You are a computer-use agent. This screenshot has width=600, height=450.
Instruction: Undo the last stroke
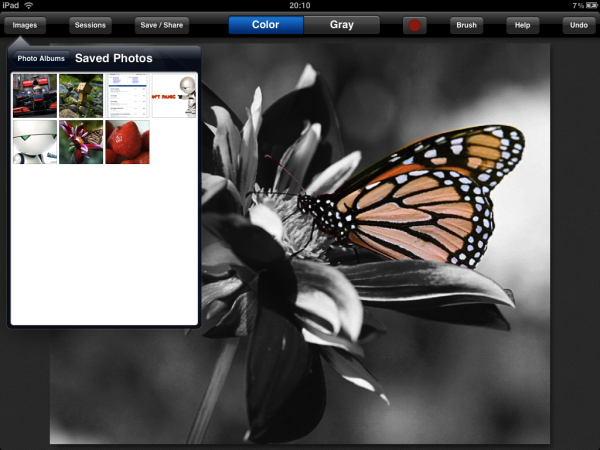[x=578, y=25]
